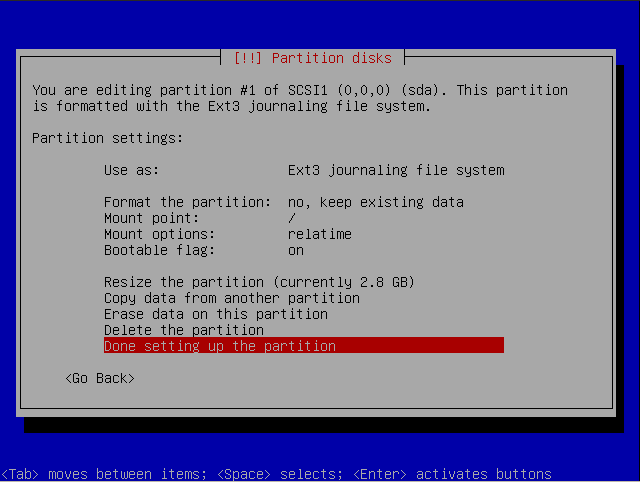Click the "[!!] Partition disks" dialog title
This screenshot has height=482, width=640.
coord(312,58)
